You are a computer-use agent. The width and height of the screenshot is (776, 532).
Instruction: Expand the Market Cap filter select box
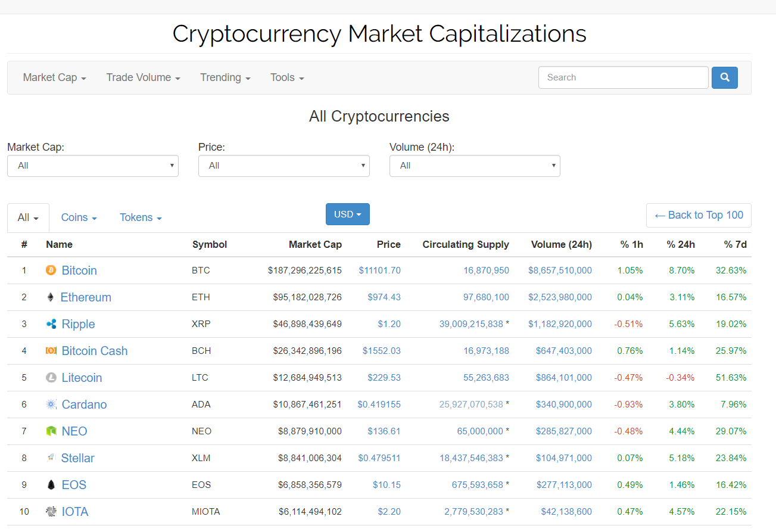tap(93, 166)
